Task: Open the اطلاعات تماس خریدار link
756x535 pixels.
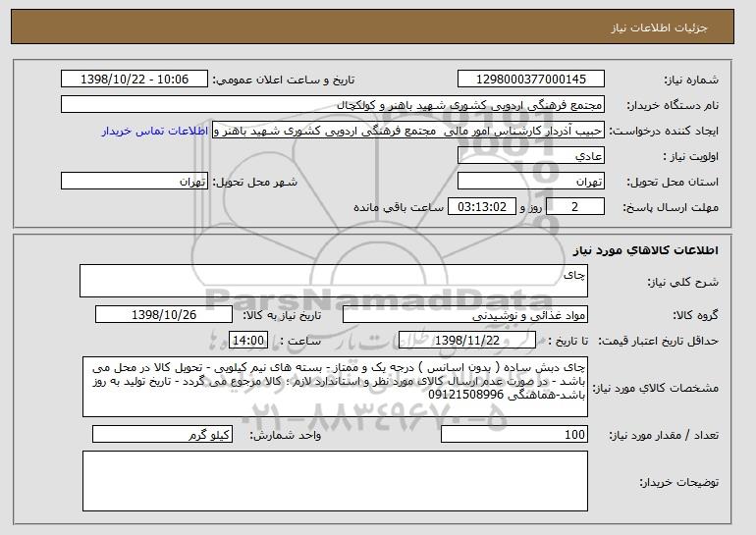Action: point(155,131)
